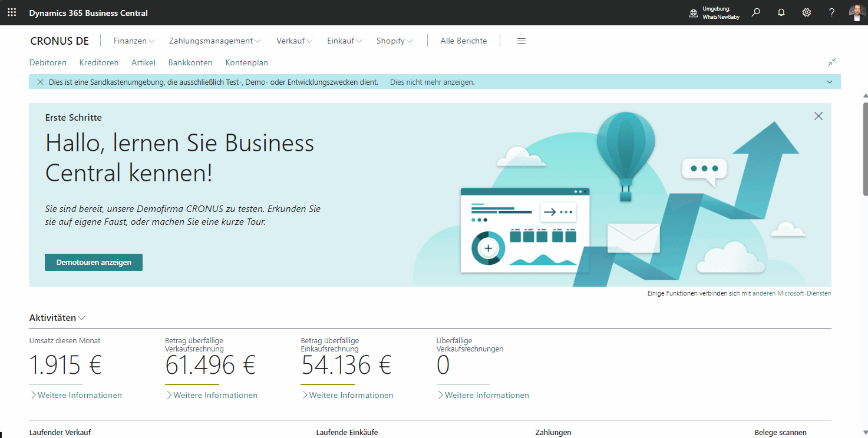Expand the Verkauf menu
The height and width of the screenshot is (438, 868).
295,41
